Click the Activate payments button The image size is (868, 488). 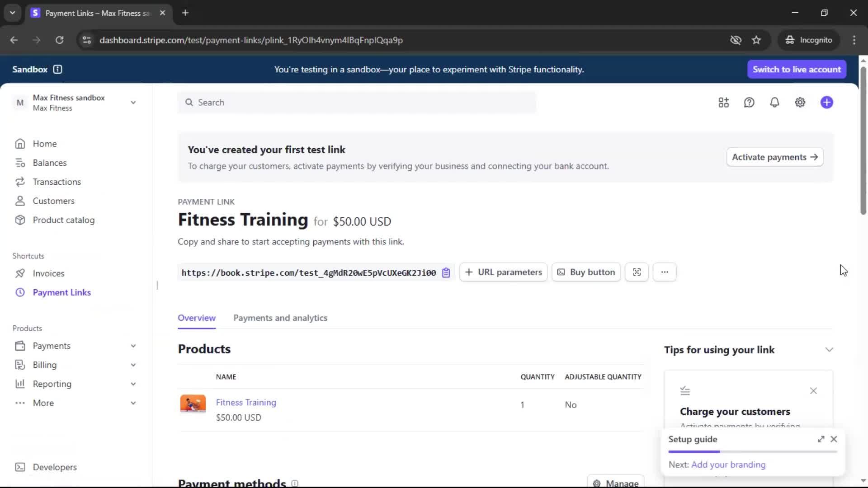774,157
